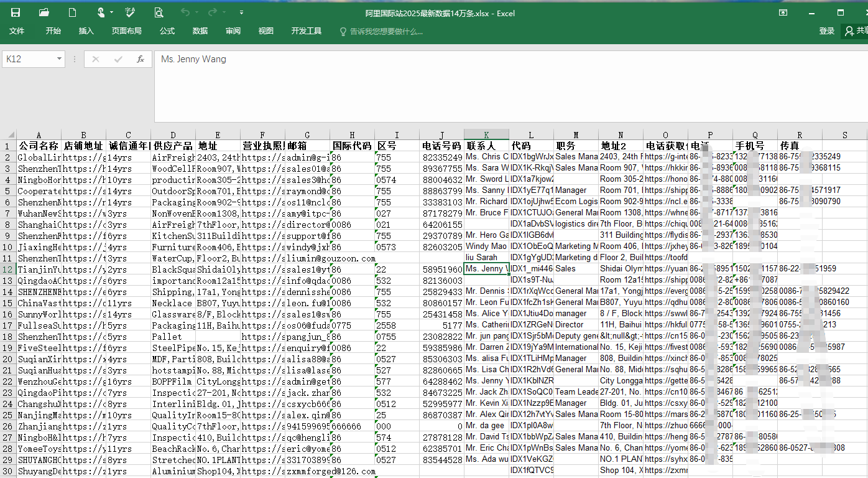Select row 12 header
Screen dimensions: 868x478
coord(8,269)
